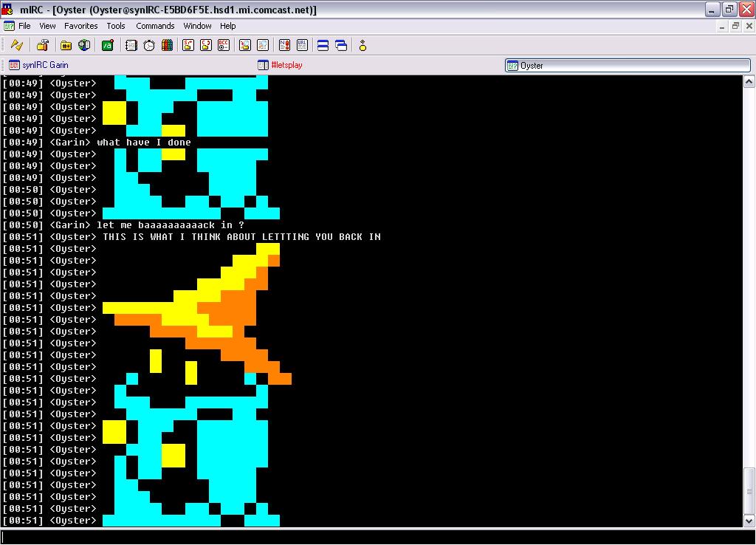Click the DCC Send file icon
The image size is (756, 545).
188,45
